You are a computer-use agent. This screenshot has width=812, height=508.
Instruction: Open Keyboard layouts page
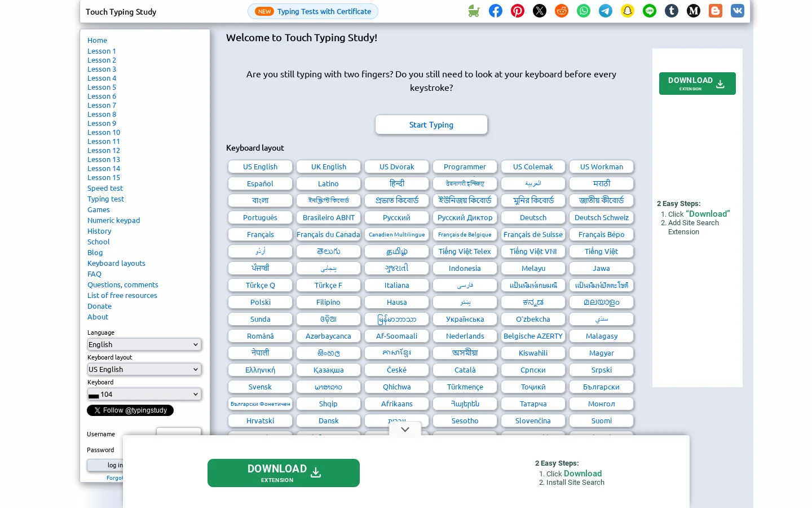(x=116, y=263)
